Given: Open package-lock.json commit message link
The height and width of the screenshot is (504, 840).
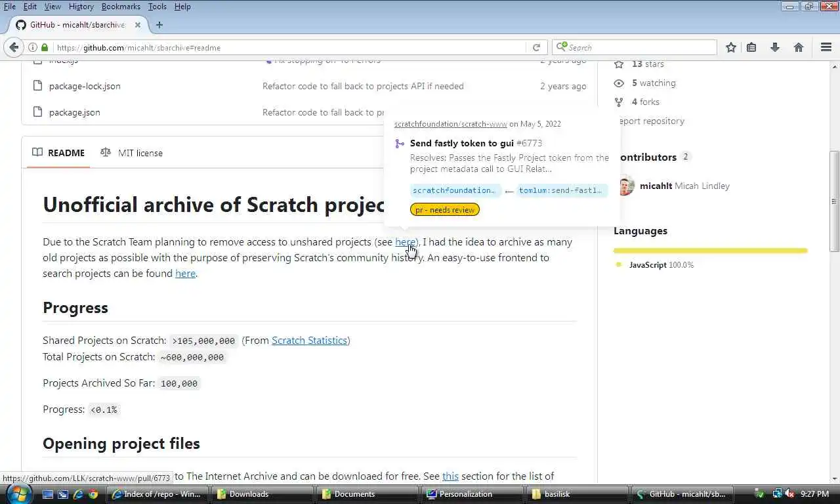Looking at the screenshot, I should click(363, 86).
